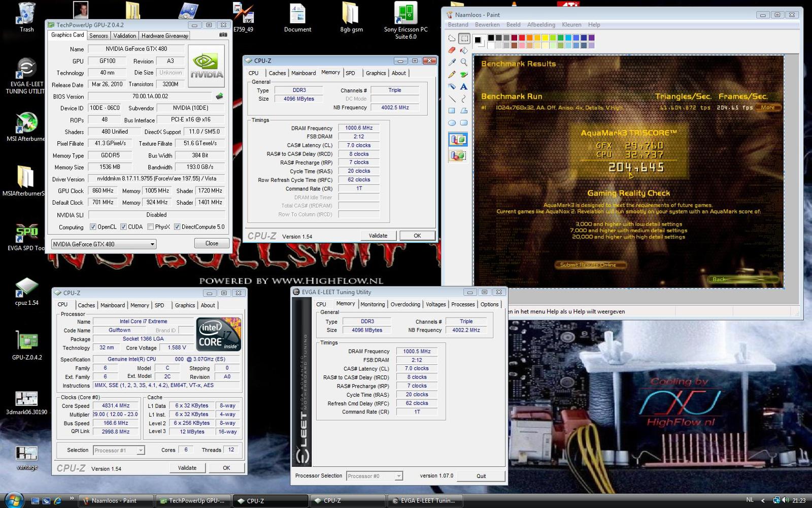Click OK in the CPU-Z Memory window

pos(417,236)
